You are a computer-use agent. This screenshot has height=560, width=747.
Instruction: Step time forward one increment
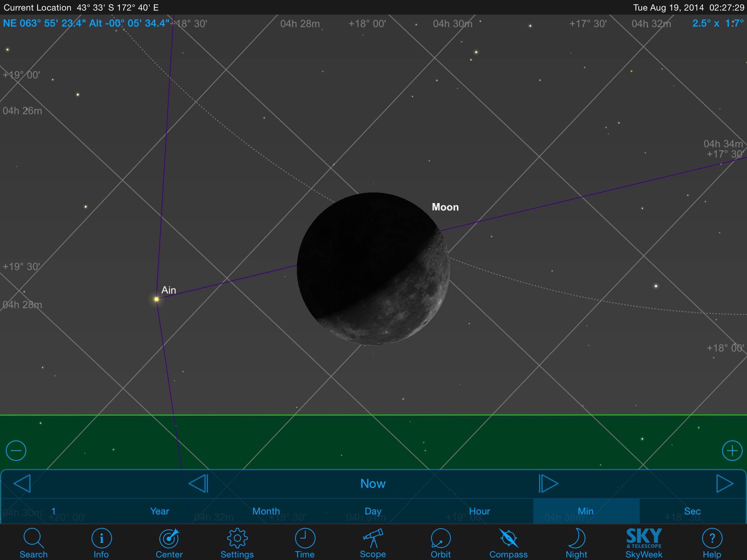549,483
